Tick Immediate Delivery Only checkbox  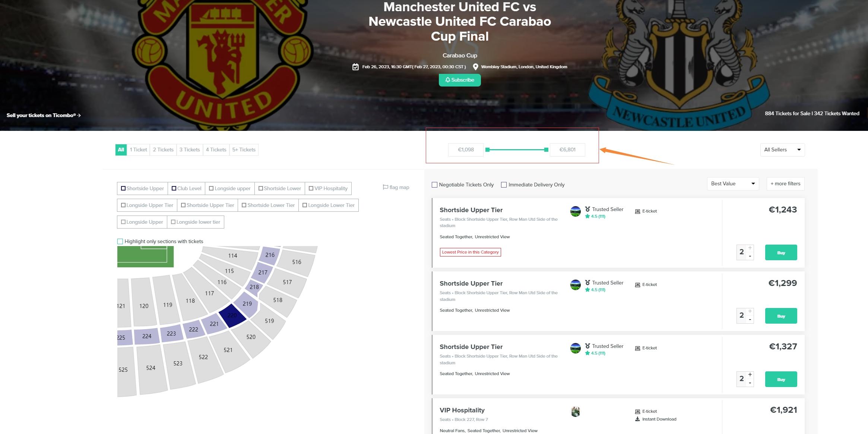click(x=504, y=185)
